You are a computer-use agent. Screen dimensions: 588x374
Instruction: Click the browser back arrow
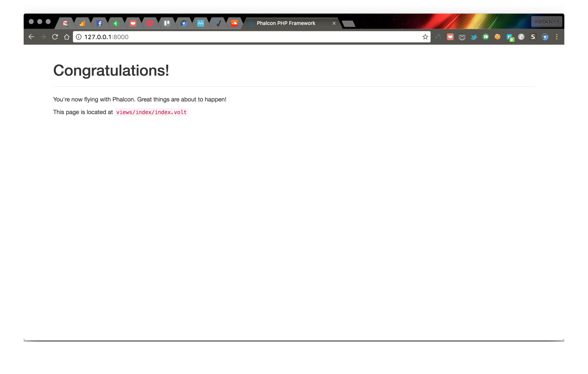coord(31,37)
